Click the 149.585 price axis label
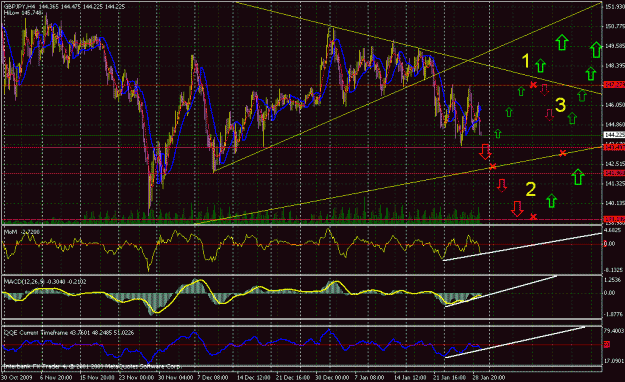 [615, 46]
